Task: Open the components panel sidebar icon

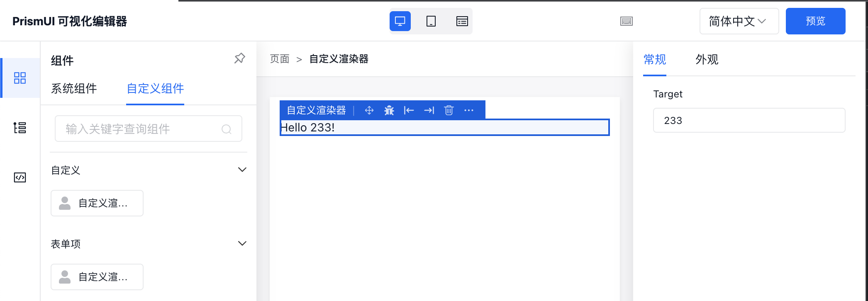Action: point(20,78)
